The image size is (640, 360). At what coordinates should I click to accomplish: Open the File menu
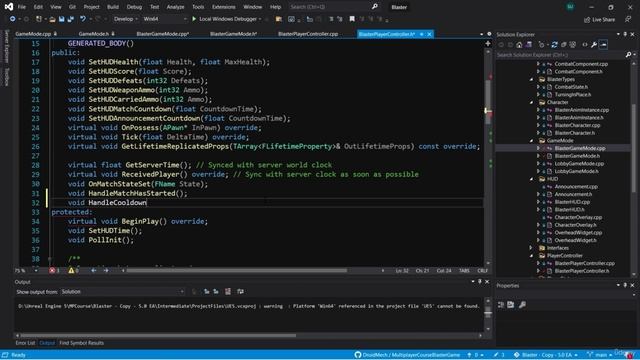pyautogui.click(x=22, y=7)
